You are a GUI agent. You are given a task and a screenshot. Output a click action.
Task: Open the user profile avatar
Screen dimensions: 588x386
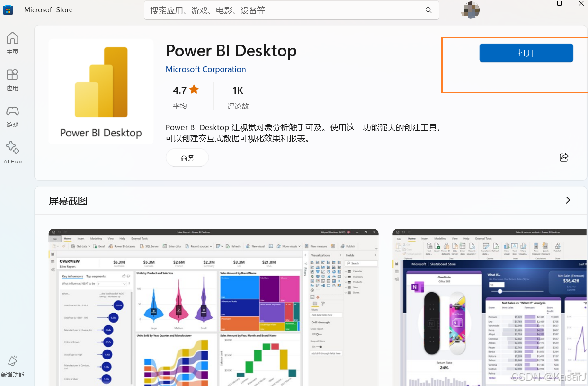[x=470, y=10]
